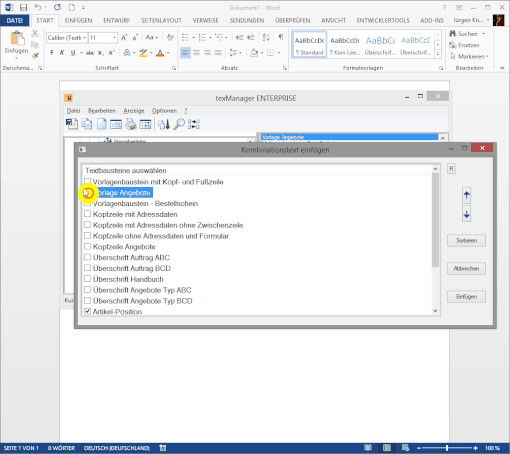
Task: Open the font color dropdown arrow
Action: click(168, 53)
